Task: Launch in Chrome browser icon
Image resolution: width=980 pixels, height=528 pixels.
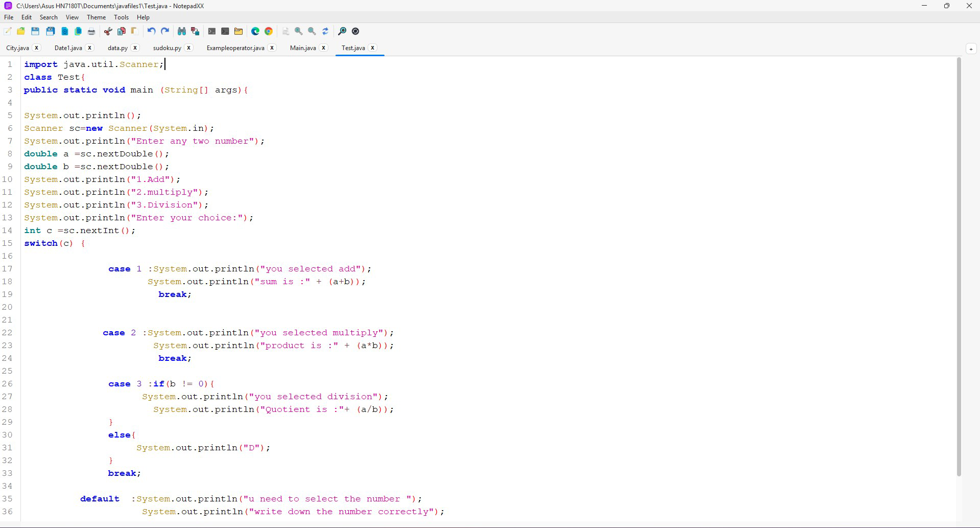Action: coord(269,31)
